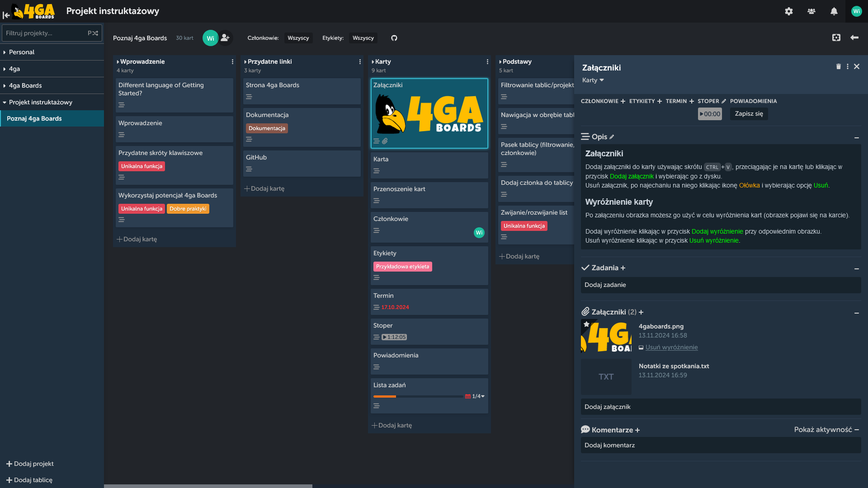Screen dimensions: 868x488
Task: Click the Dokumentacja label on the card
Action: coord(267,128)
